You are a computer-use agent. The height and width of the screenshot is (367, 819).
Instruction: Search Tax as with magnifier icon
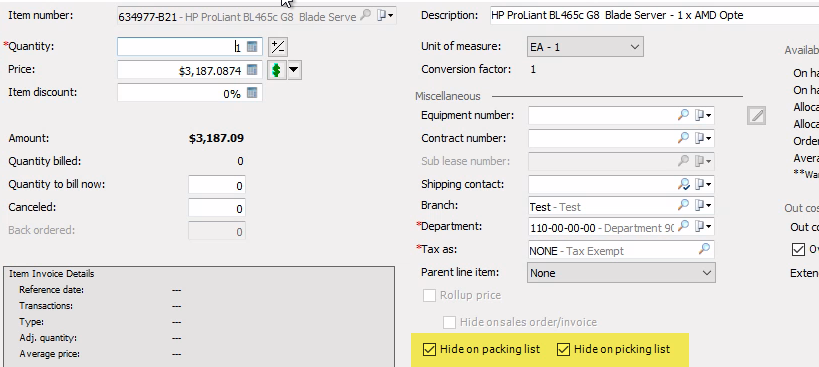coord(704,248)
